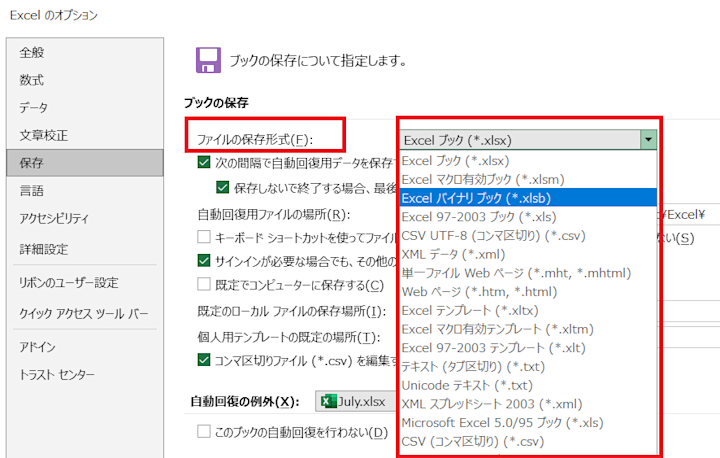The height and width of the screenshot is (458, 720).
Task: Enable the キーボード ショートカット checkbox
Action: pos(204,237)
